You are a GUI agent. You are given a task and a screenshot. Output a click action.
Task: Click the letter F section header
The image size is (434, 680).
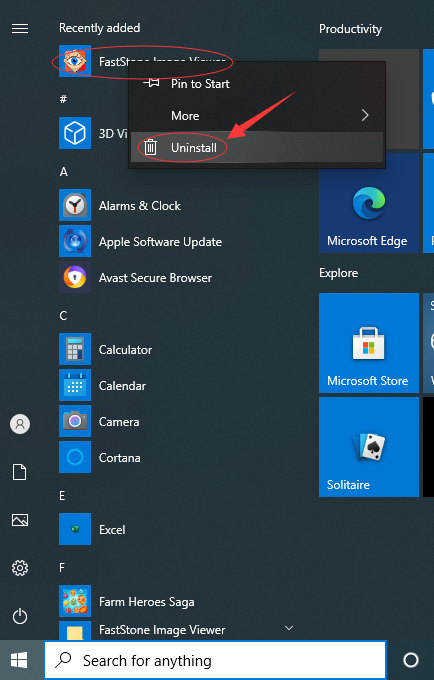(x=62, y=567)
